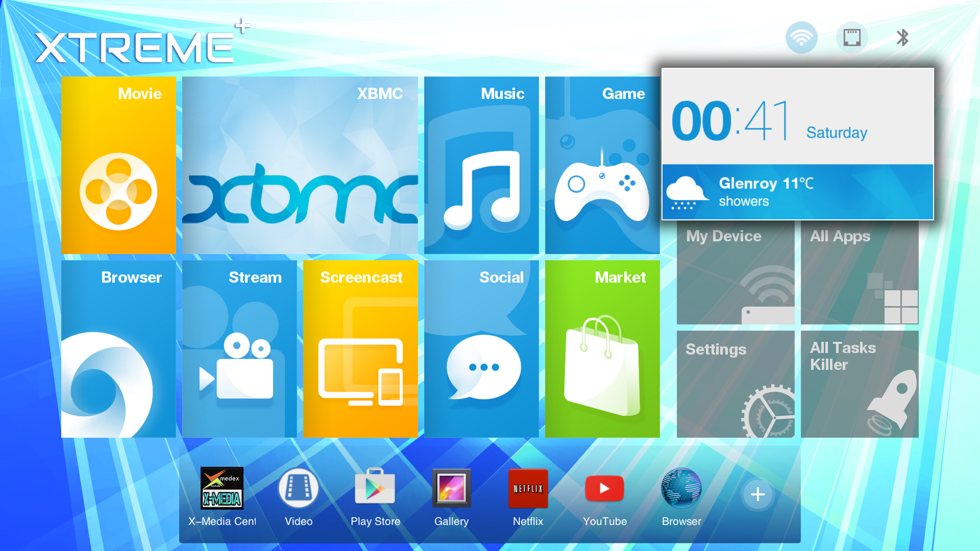980x551 pixels.
Task: Open the Gallery app in the dock
Action: (452, 497)
